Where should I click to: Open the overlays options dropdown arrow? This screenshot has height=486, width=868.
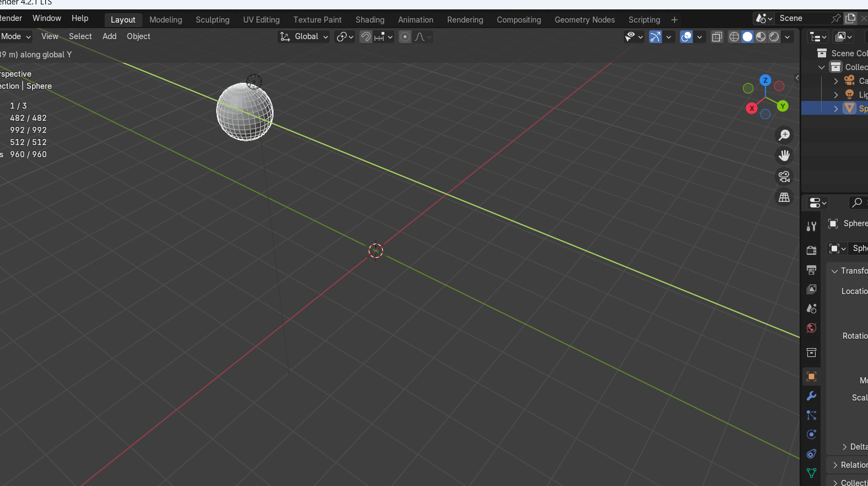coord(699,37)
